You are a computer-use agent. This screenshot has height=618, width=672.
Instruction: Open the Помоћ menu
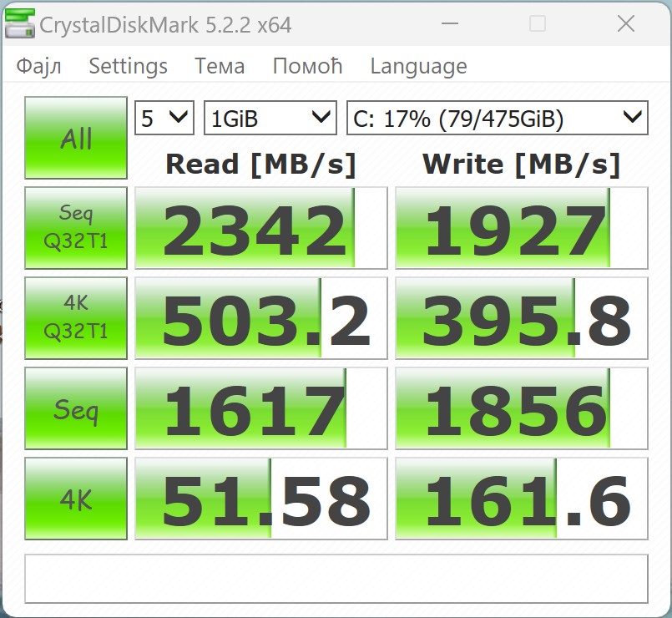(x=307, y=66)
